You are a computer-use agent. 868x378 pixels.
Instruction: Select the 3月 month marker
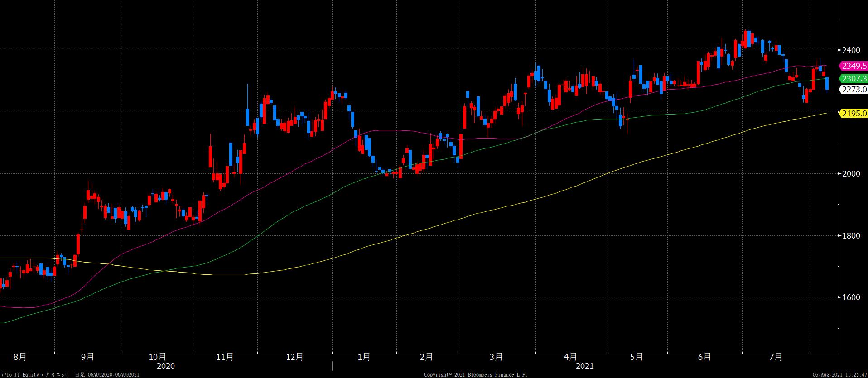496,357
